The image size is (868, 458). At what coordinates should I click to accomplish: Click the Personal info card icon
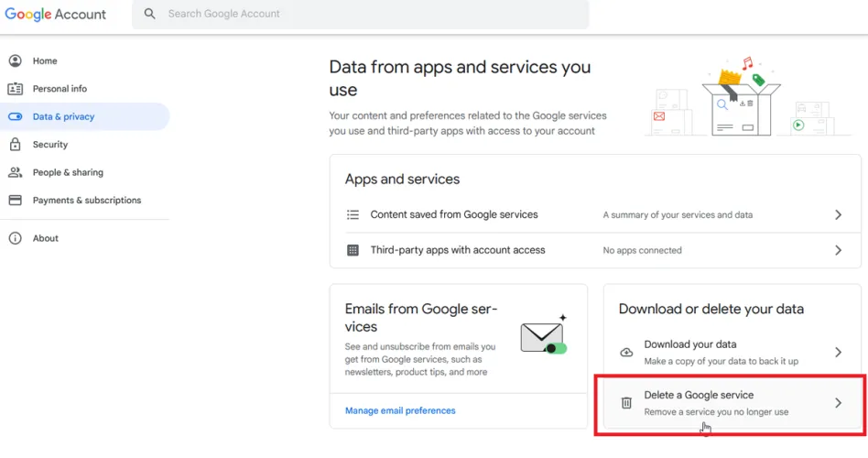tap(15, 89)
